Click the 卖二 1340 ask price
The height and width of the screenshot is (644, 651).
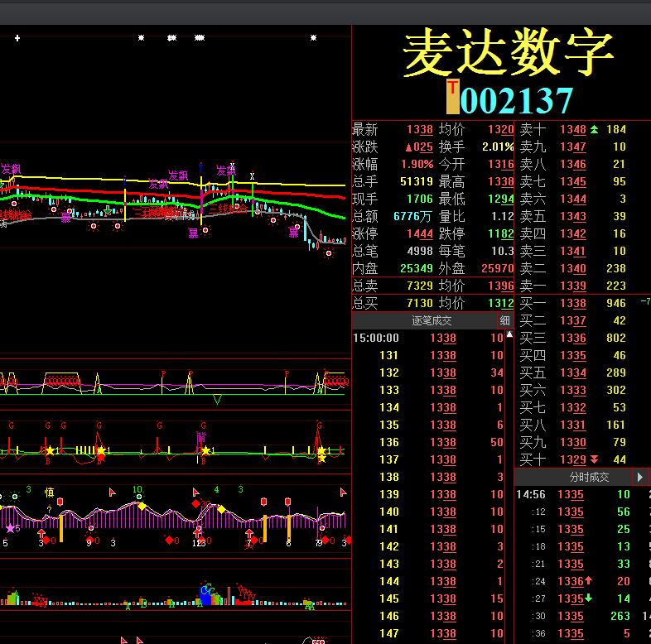pyautogui.click(x=573, y=268)
